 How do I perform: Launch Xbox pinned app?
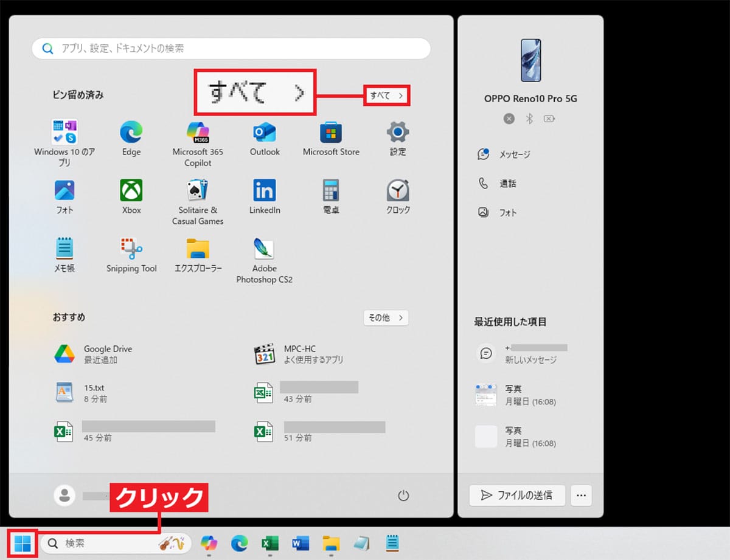pos(131,190)
